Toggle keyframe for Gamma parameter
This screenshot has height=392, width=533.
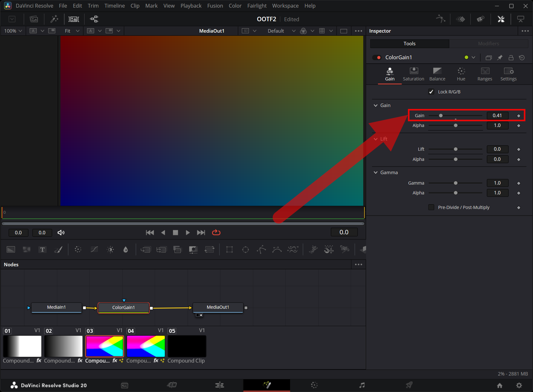pyautogui.click(x=519, y=183)
